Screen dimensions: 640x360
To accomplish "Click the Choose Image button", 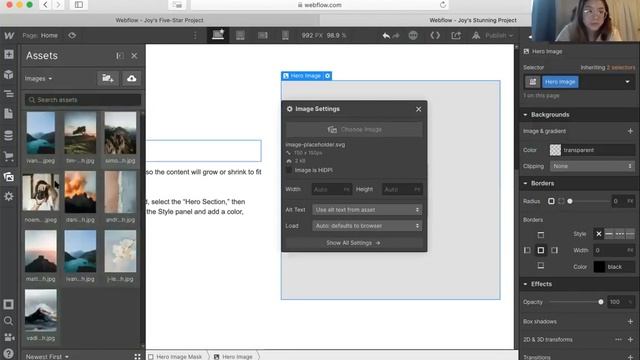I will pos(354,130).
